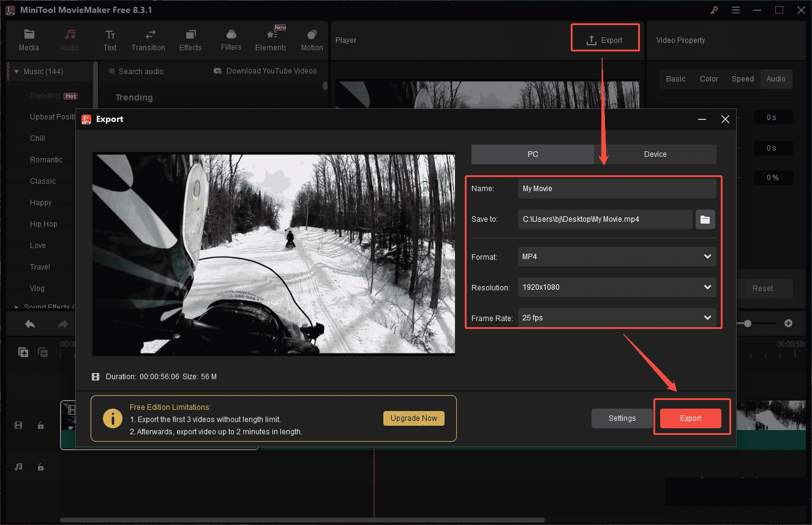Collapse the Music (144) section
This screenshot has width=812, height=525.
[16, 71]
